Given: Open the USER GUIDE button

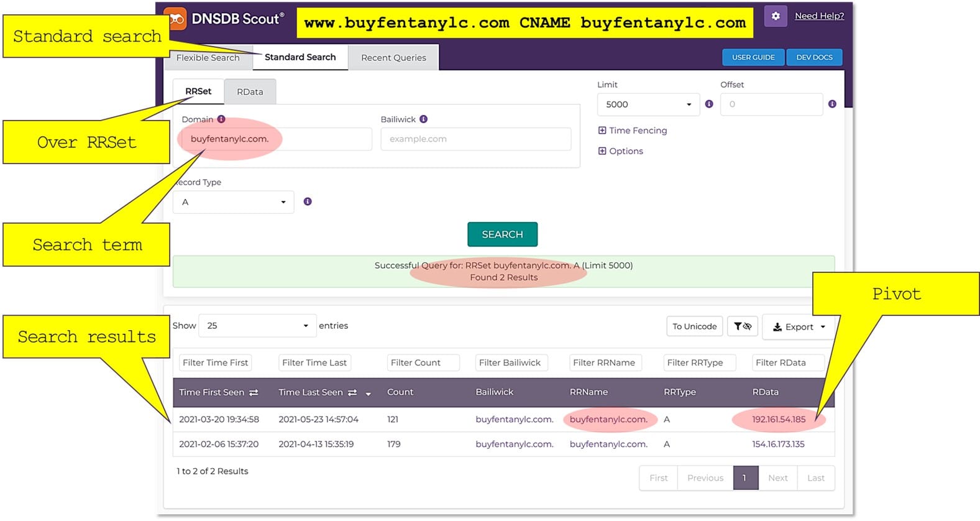Looking at the screenshot, I should [x=753, y=57].
